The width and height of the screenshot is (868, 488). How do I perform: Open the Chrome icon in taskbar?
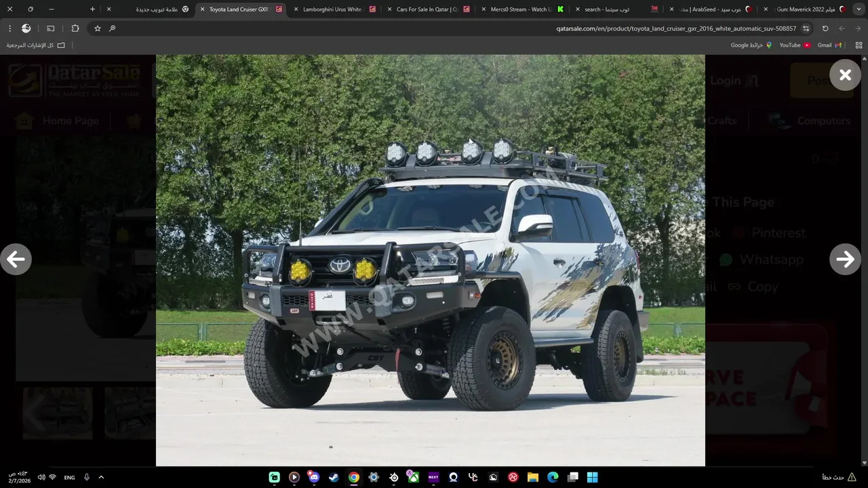click(353, 477)
